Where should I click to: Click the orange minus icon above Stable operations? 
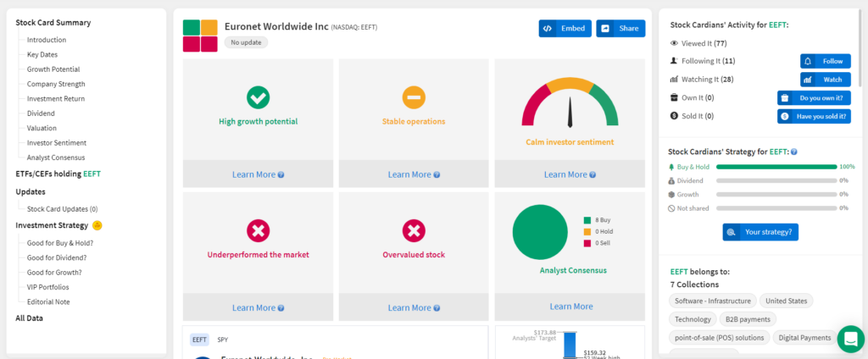click(x=414, y=97)
